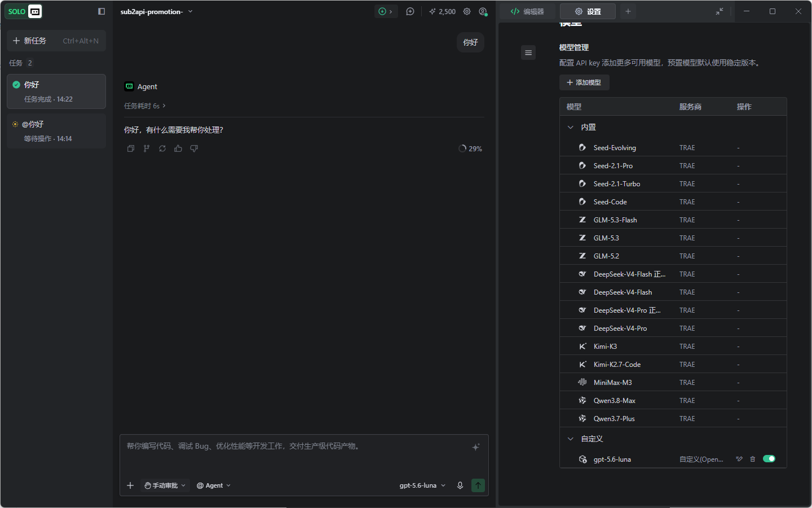The image size is (812, 508).
Task: Start voice input with the microphone
Action: click(460, 485)
